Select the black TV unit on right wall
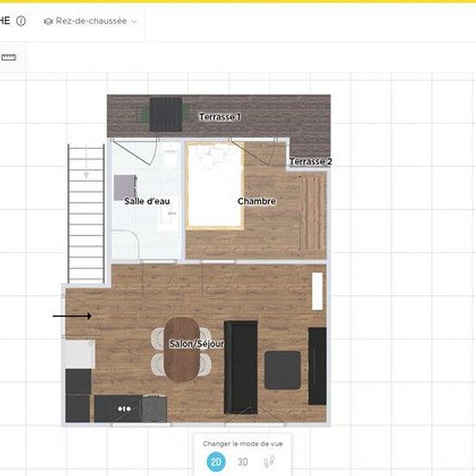476x476 pixels. [x=318, y=366]
